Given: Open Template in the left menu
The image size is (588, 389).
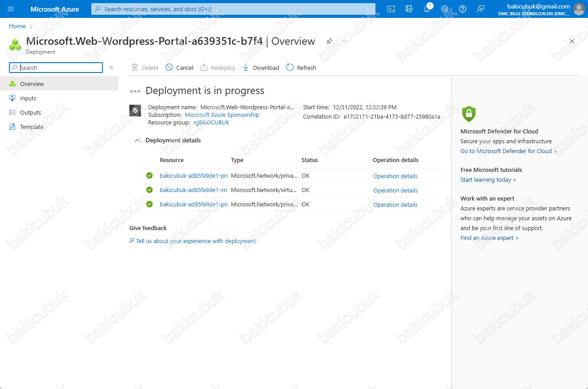Looking at the screenshot, I should (59, 127).
